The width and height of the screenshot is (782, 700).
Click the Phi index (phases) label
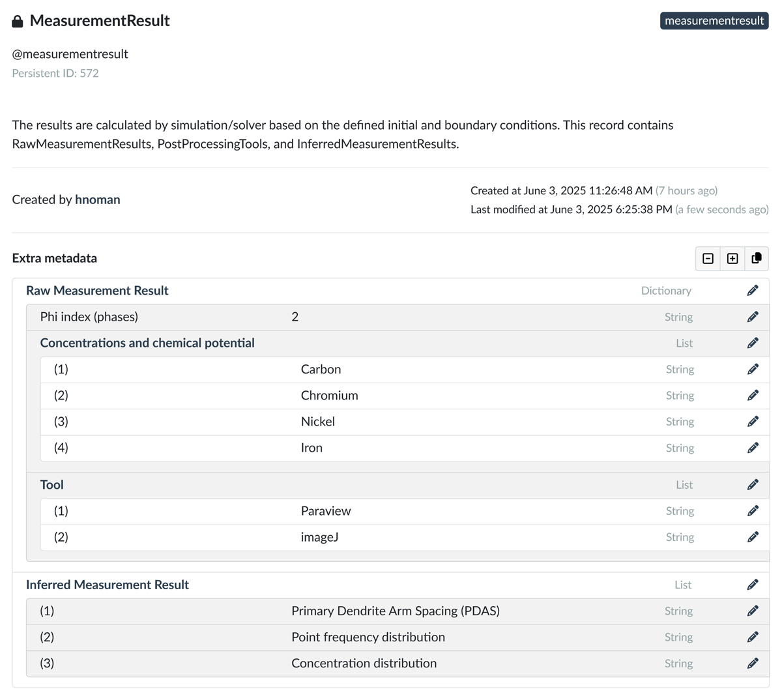[x=89, y=317]
